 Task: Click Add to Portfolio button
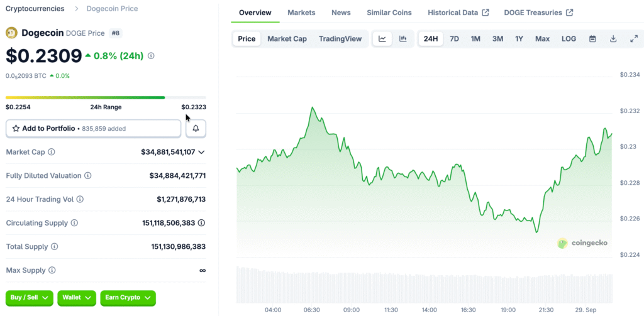pos(94,128)
